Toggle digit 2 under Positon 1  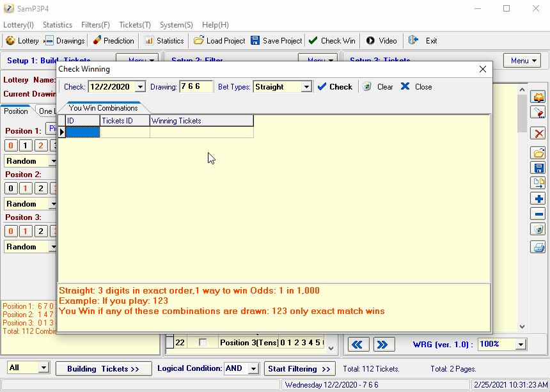click(41, 146)
